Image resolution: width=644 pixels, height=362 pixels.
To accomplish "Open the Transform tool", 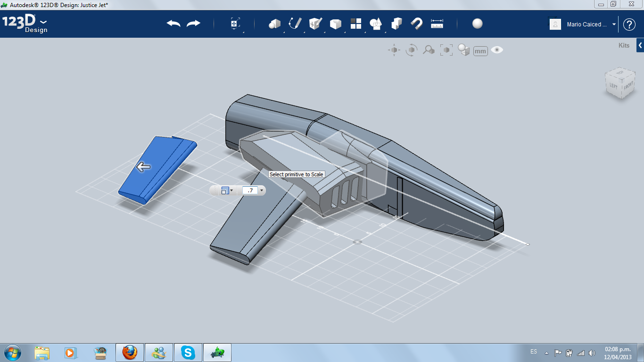I will point(235,24).
